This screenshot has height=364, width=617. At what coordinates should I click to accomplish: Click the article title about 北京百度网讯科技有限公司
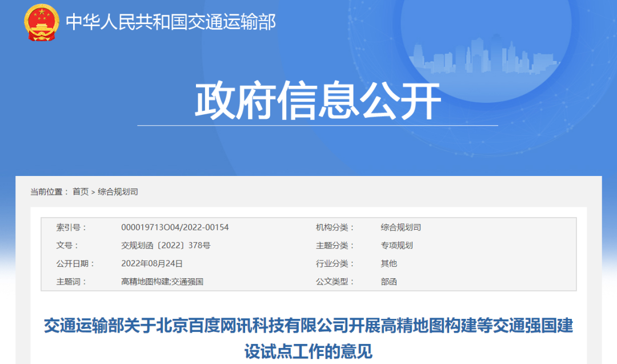click(x=308, y=338)
